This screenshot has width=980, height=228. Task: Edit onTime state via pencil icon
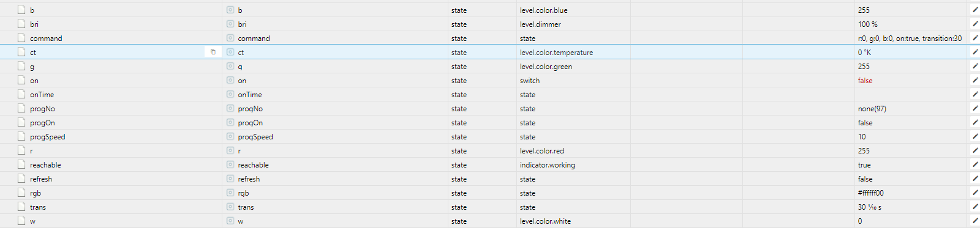click(975, 94)
